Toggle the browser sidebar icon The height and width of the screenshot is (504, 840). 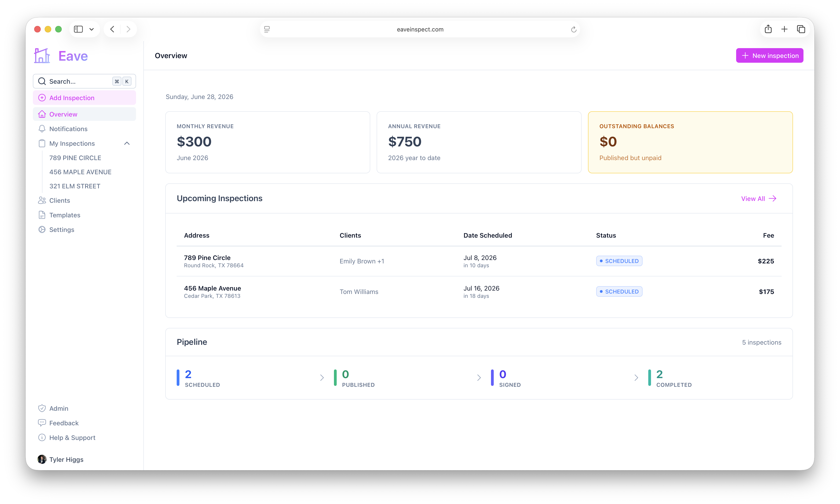[x=79, y=29]
